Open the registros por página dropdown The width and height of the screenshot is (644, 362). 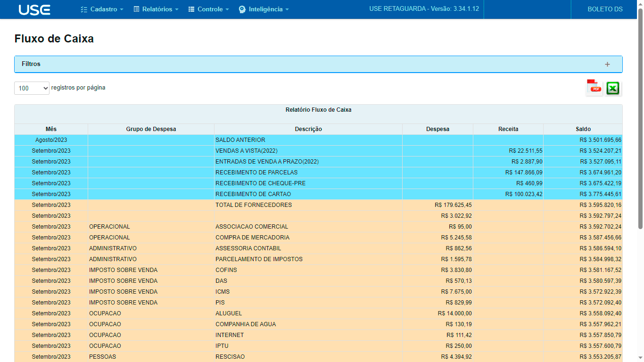(32, 88)
